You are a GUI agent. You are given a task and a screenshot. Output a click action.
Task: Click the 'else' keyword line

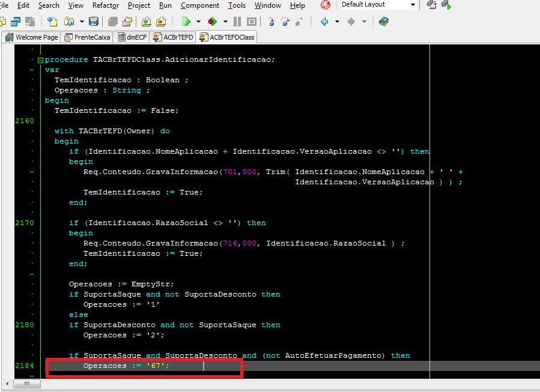tap(79, 315)
